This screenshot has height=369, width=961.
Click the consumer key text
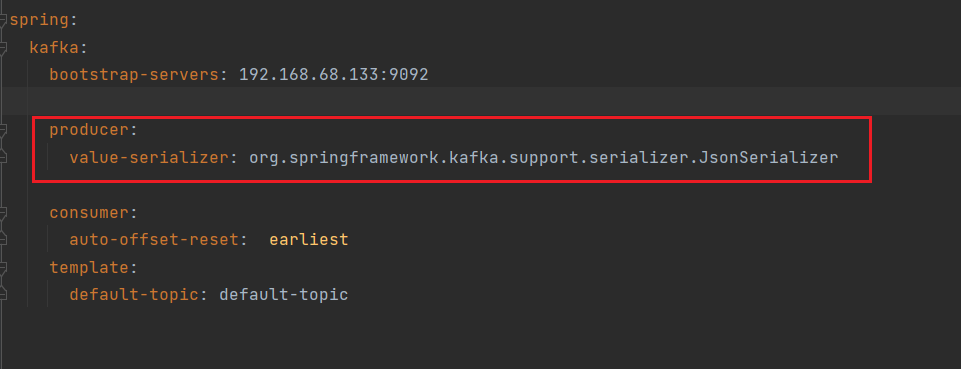89,213
